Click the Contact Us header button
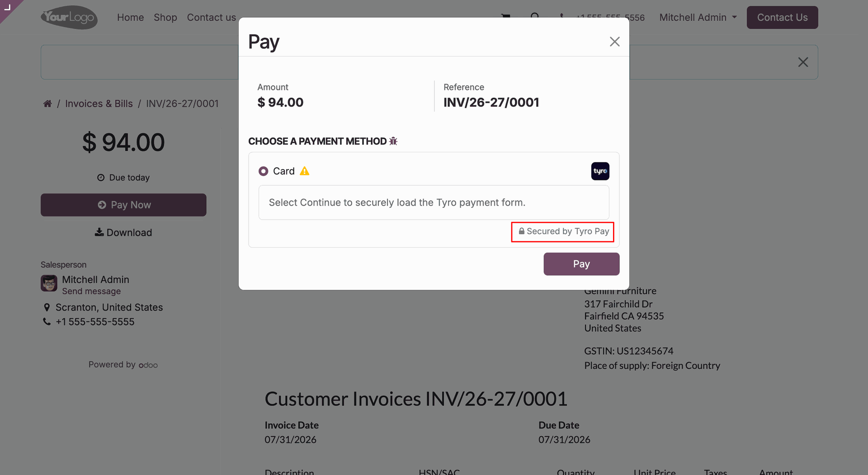 point(782,18)
